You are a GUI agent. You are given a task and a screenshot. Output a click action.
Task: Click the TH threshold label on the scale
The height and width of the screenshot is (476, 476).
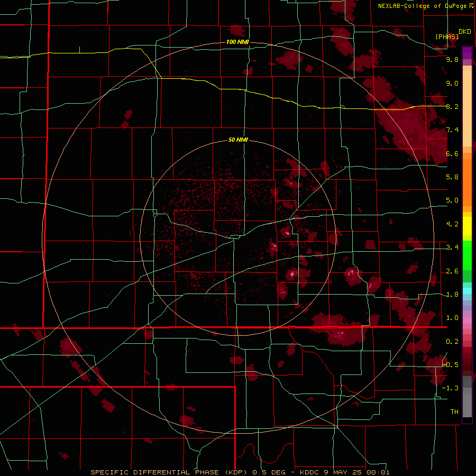coord(454,412)
